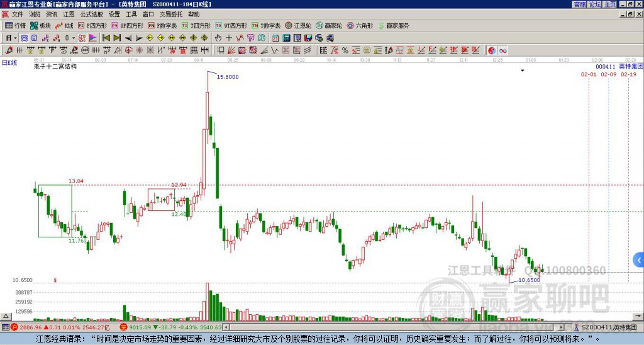Click the Shanghai index 2886.96 status entry
The width and height of the screenshot is (644, 345).
coord(60,327)
